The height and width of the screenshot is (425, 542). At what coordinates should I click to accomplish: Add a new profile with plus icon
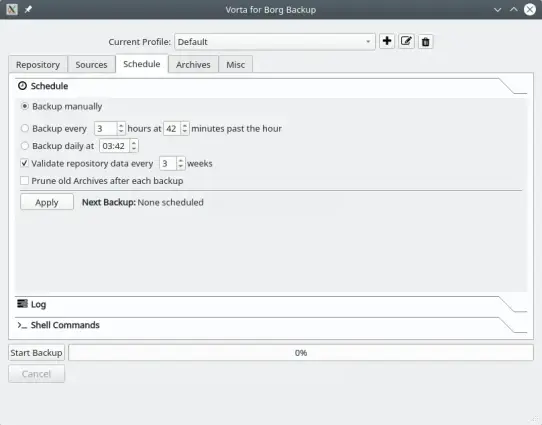pos(387,41)
